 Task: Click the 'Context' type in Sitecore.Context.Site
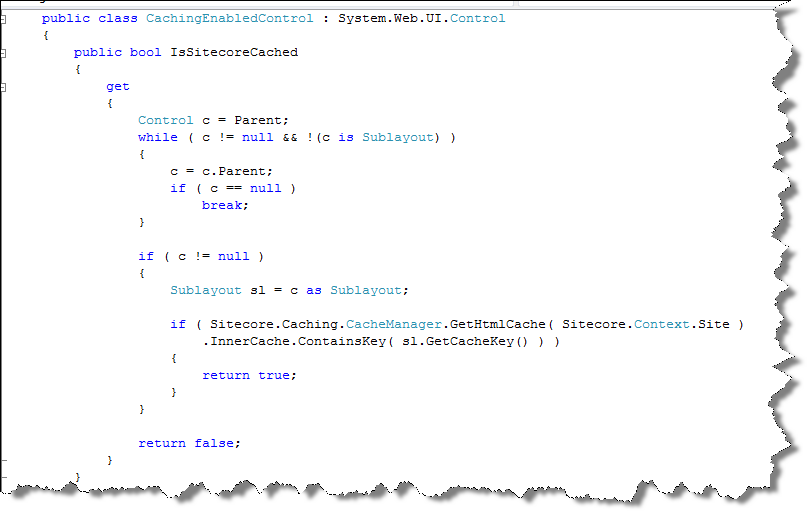tap(662, 324)
